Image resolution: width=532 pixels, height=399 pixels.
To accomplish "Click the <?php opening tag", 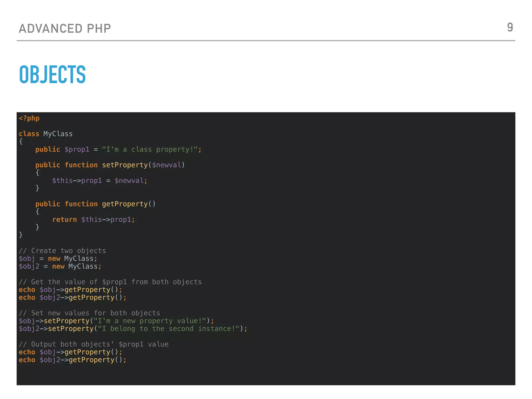I will click(29, 118).
